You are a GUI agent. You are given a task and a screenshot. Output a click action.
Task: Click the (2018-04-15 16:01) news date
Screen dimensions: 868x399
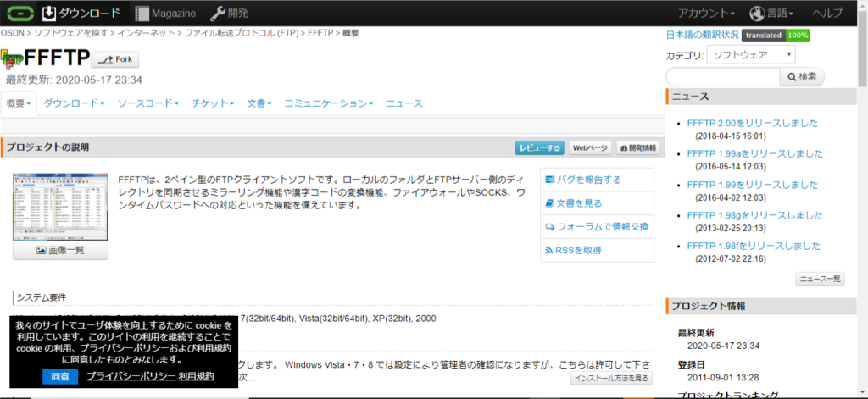click(730, 136)
